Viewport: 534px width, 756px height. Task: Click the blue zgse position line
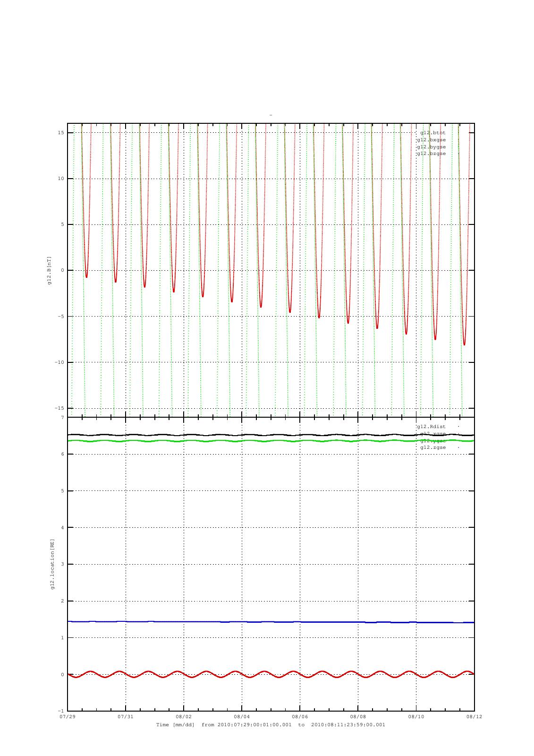pyautogui.click(x=271, y=622)
